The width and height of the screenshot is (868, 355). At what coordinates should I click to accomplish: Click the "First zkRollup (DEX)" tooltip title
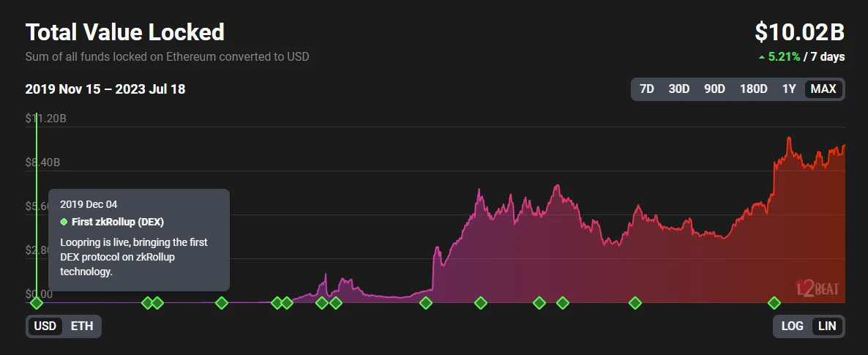click(x=117, y=221)
